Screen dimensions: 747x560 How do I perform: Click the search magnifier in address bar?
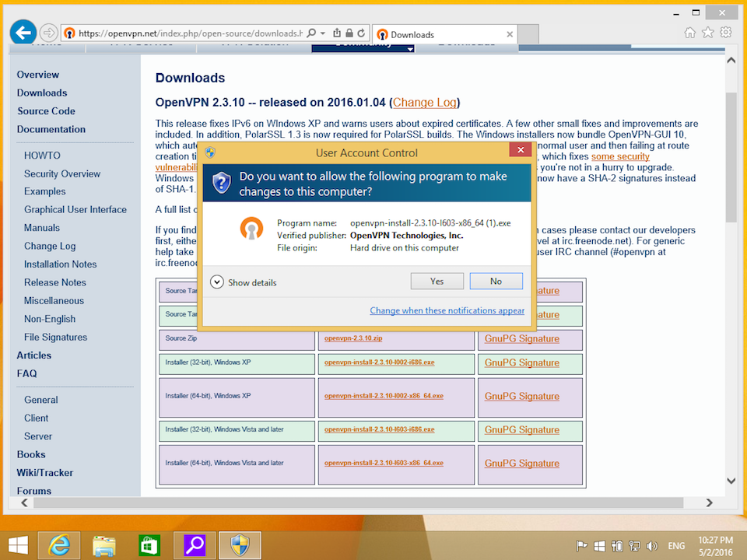[311, 33]
